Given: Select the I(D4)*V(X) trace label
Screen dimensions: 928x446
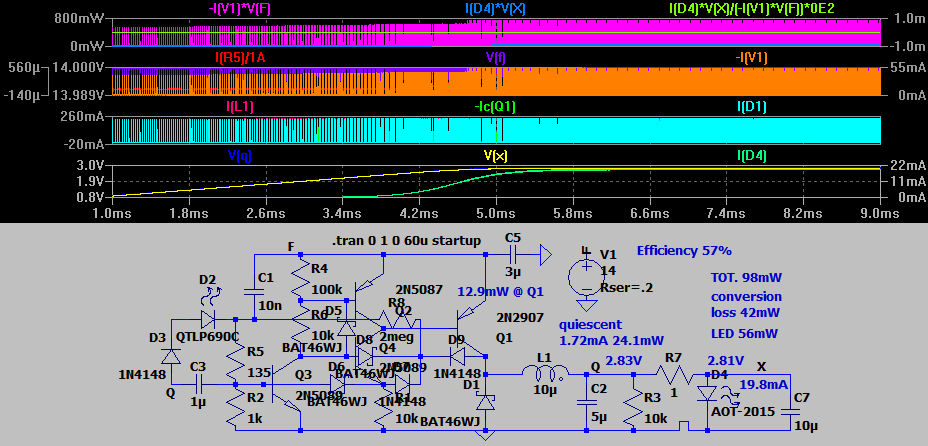Looking at the screenshot, I should 497,8.
